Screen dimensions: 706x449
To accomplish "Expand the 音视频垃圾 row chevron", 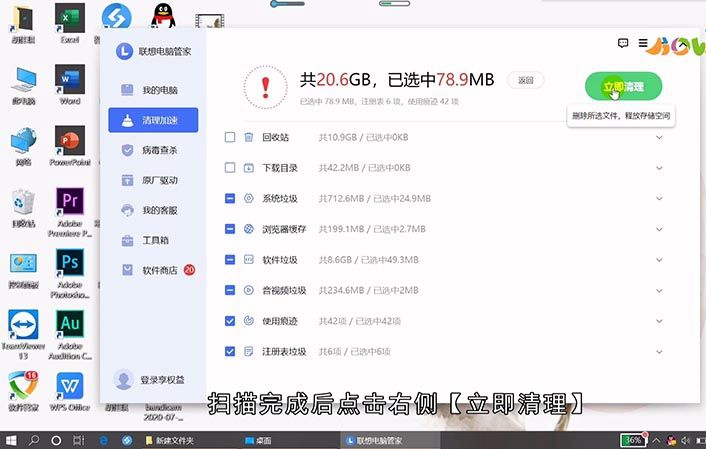I will [659, 290].
